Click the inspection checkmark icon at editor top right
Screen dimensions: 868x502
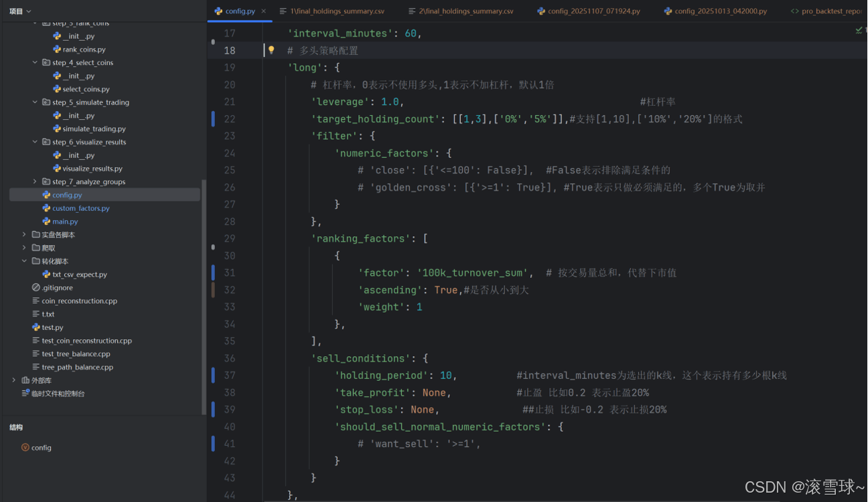pos(859,30)
